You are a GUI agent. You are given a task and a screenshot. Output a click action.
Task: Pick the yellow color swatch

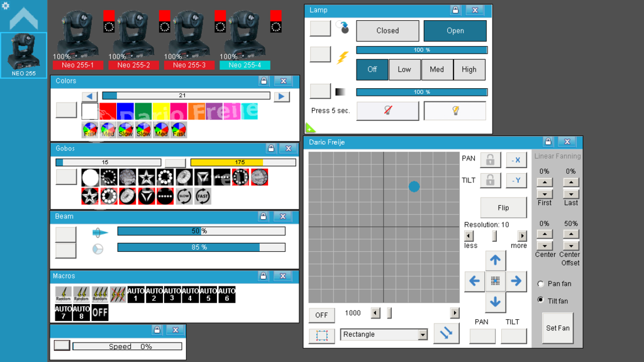[161, 111]
